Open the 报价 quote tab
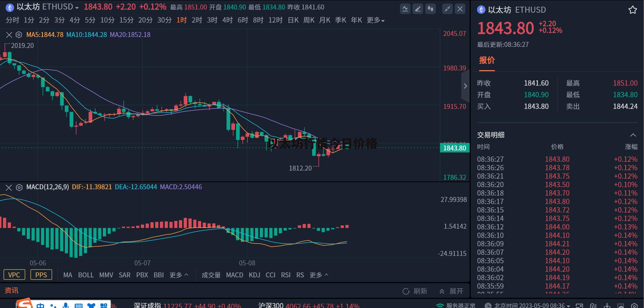Viewport: 644px width, 308px height. pyautogui.click(x=487, y=60)
